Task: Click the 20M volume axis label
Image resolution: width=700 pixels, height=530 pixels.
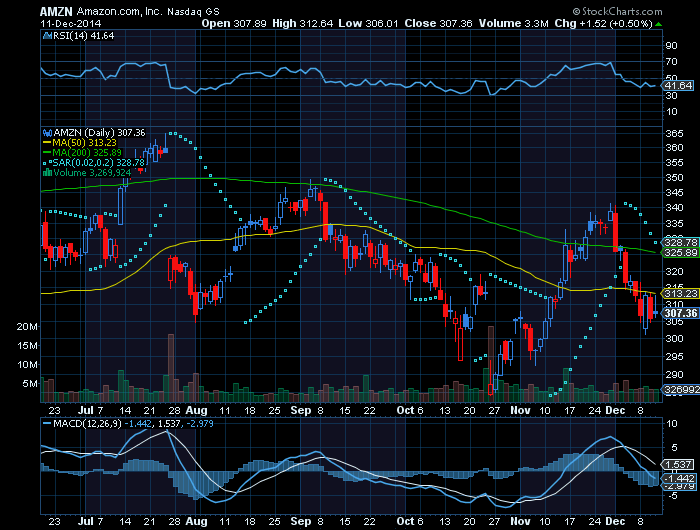Action: click(x=27, y=327)
